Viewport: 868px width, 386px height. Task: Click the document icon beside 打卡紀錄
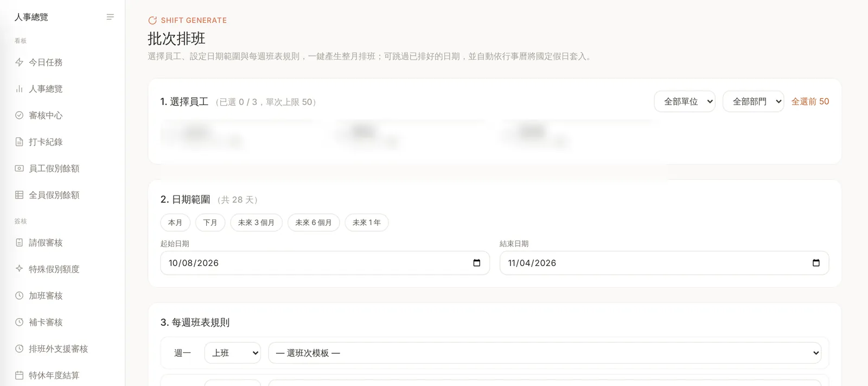19,142
